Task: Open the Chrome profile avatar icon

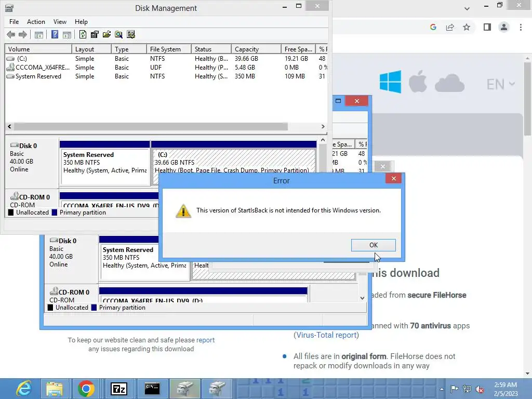Action: coord(504,27)
